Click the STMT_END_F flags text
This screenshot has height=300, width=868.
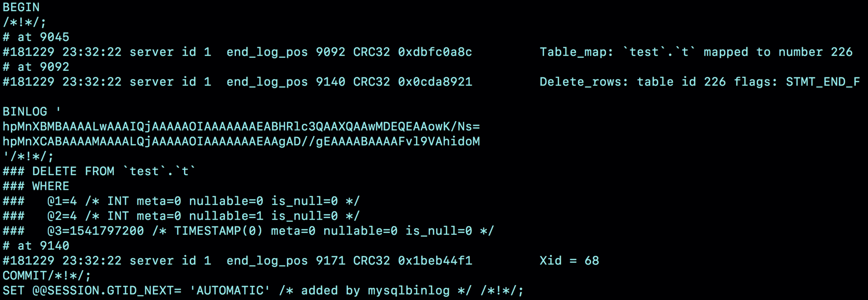click(823, 82)
